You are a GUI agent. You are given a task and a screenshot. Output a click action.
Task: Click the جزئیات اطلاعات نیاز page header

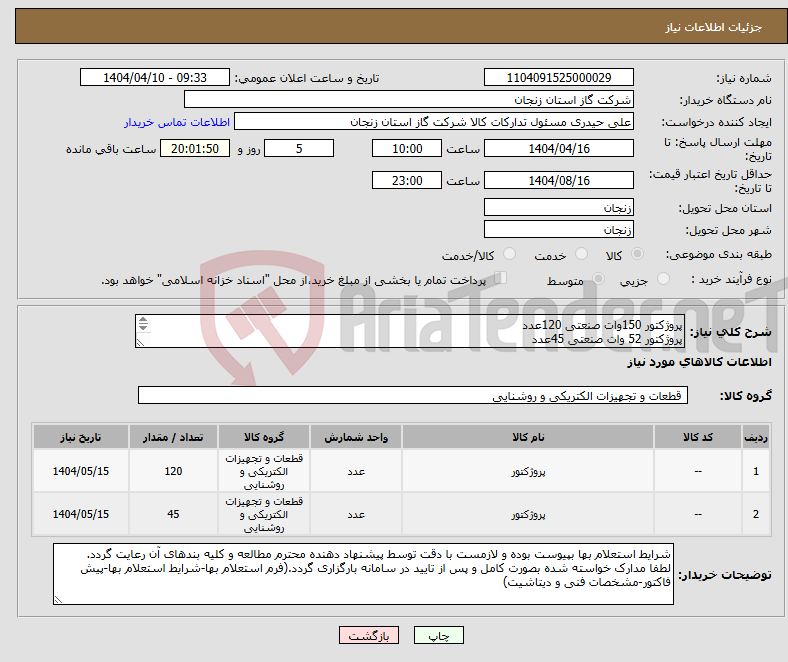[714, 27]
